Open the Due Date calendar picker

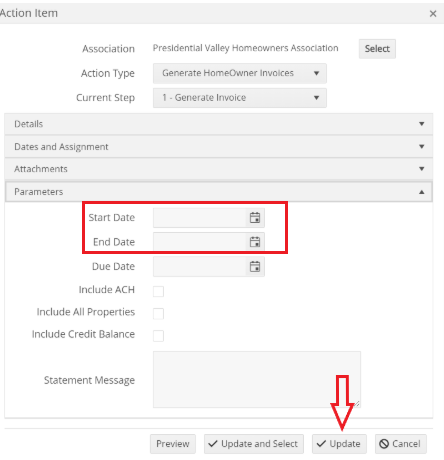coord(255,267)
